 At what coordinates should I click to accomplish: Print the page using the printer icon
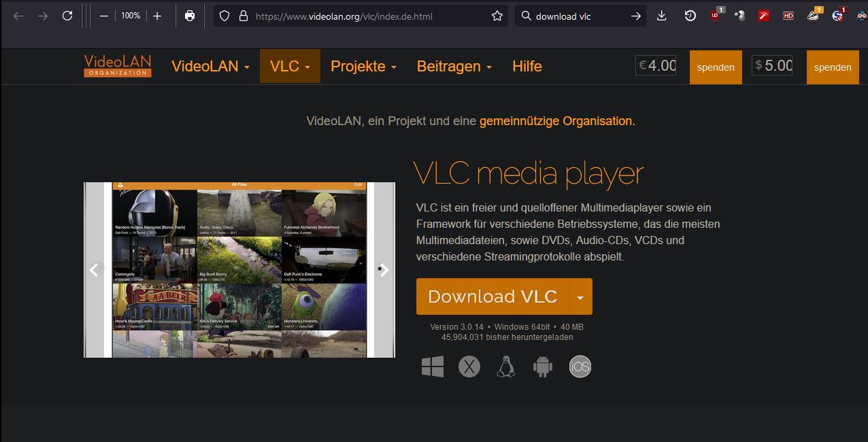[x=190, y=16]
